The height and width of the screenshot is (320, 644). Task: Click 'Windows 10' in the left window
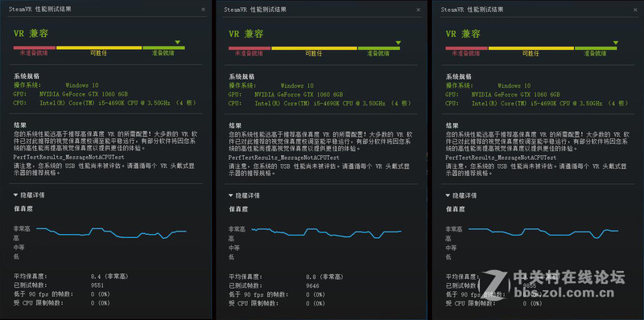point(82,85)
